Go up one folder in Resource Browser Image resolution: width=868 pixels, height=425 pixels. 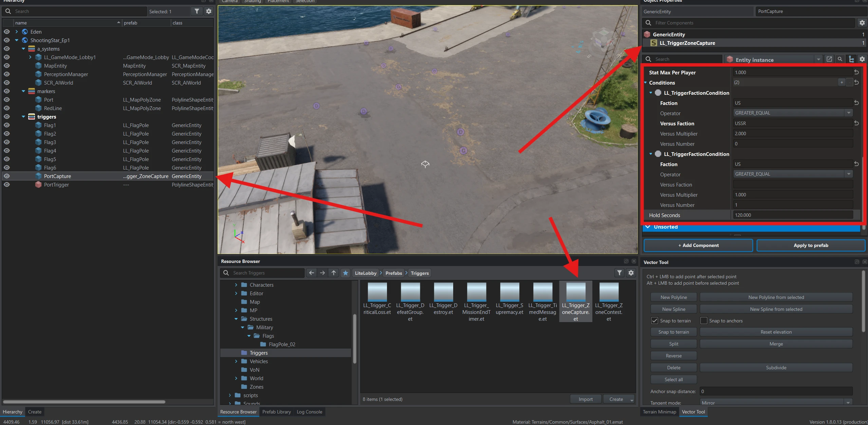(334, 273)
